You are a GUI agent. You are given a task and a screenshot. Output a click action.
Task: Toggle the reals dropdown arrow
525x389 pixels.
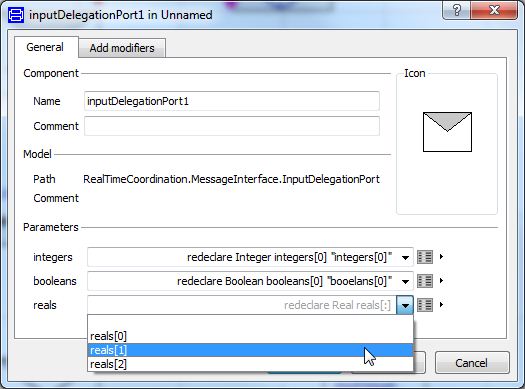pyautogui.click(x=405, y=305)
